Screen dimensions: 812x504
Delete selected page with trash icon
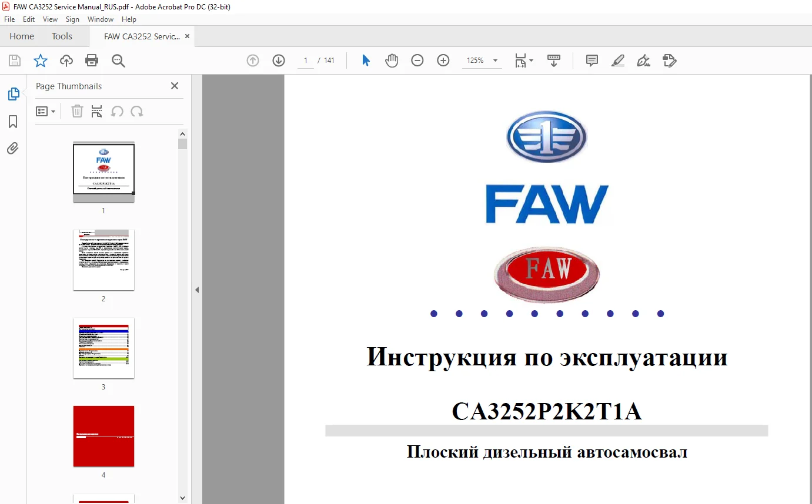(77, 112)
